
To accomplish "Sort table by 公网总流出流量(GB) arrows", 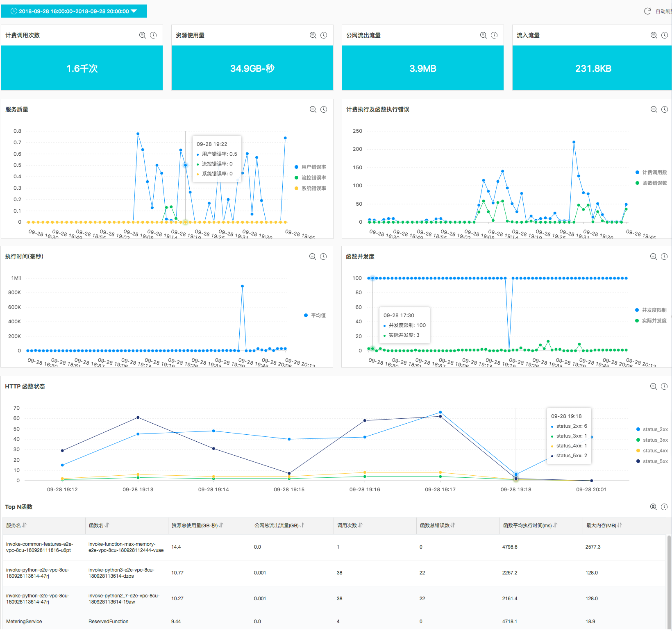I will click(302, 525).
